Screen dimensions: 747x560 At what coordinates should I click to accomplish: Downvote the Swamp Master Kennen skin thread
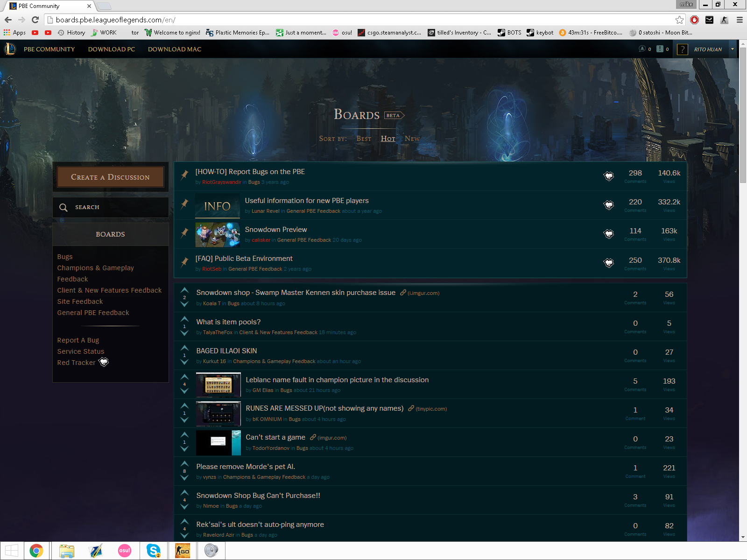coord(184,304)
